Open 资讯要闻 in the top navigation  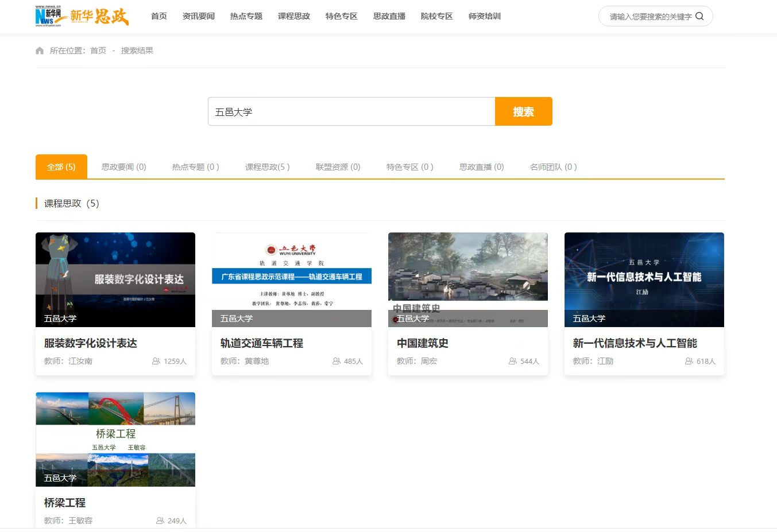199,16
